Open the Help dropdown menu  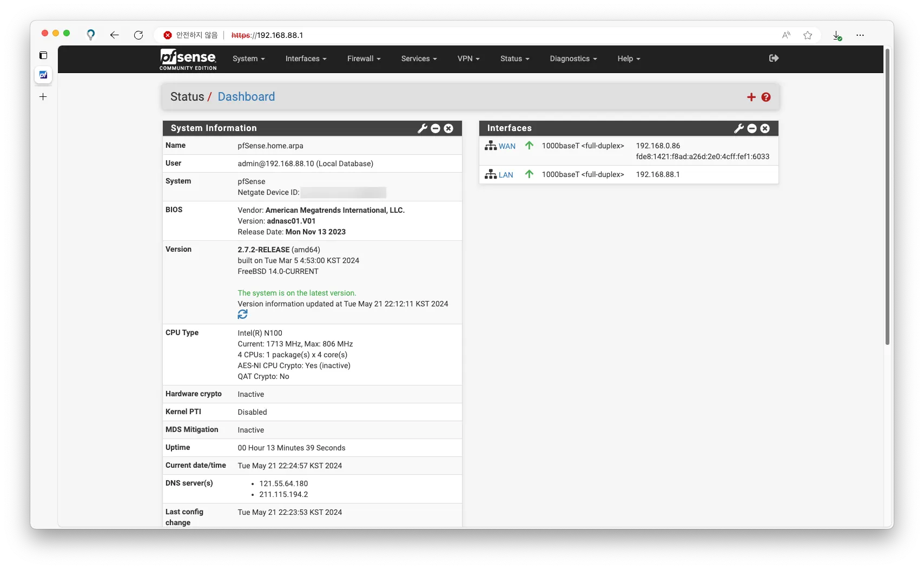click(629, 59)
